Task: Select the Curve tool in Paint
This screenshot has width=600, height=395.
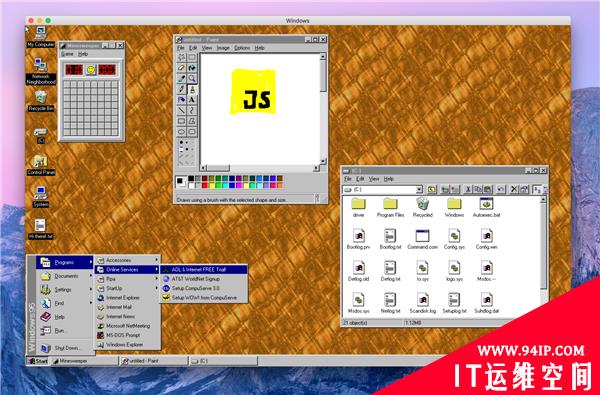Action: click(192, 111)
